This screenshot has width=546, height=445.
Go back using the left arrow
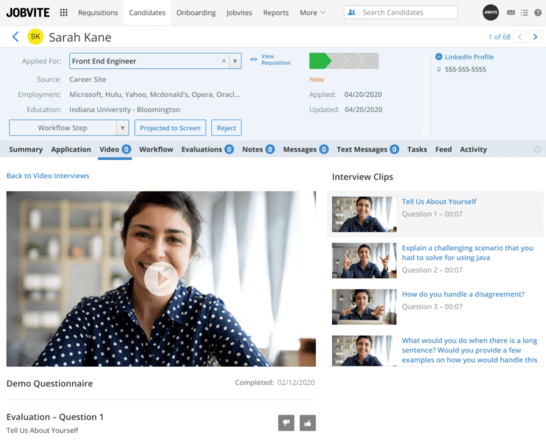click(x=15, y=37)
